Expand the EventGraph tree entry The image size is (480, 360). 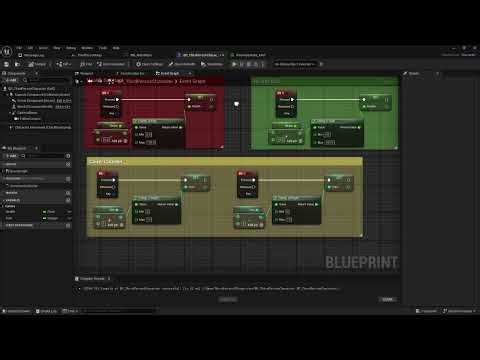coord(3,171)
